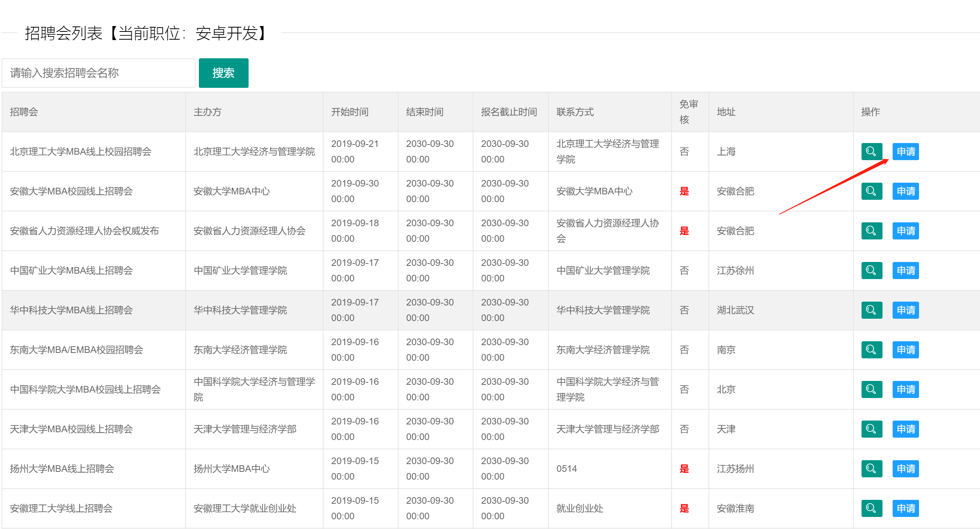Click the magnifier icon for 中国矿业大学MBA线上招聘会
The width and height of the screenshot is (980, 529).
tap(872, 271)
